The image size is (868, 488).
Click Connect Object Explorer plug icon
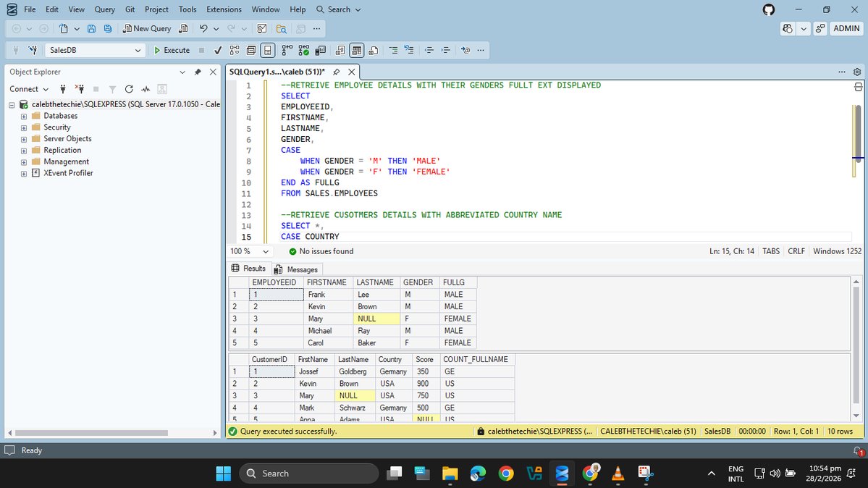pos(63,88)
